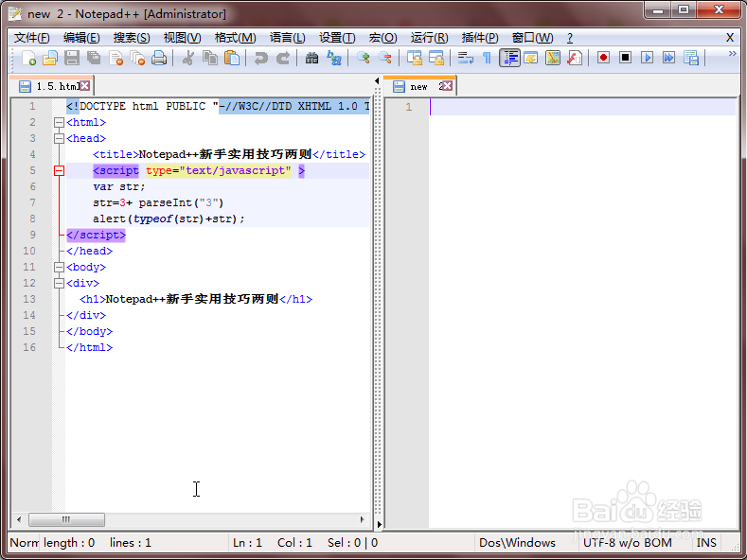The image size is (747, 560).
Task: Start macro recording with red dot
Action: [604, 58]
